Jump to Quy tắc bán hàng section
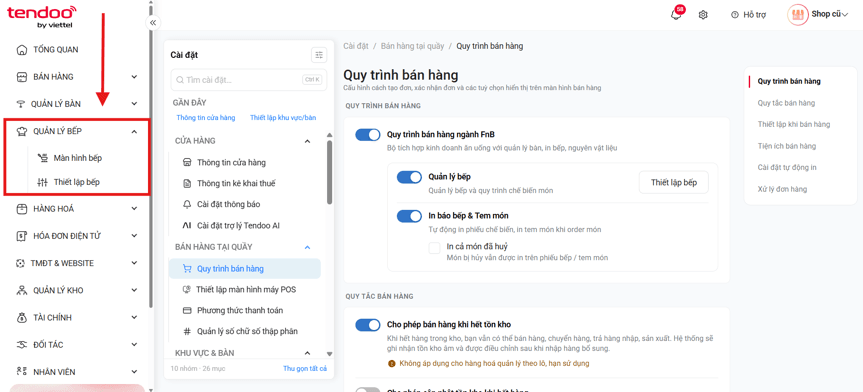This screenshot has width=863, height=392. [x=786, y=103]
